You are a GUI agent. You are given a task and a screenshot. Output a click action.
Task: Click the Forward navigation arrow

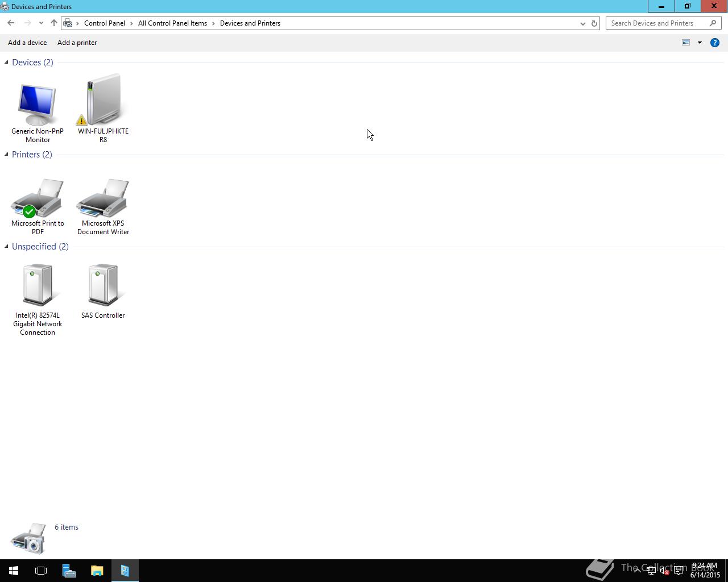(27, 23)
